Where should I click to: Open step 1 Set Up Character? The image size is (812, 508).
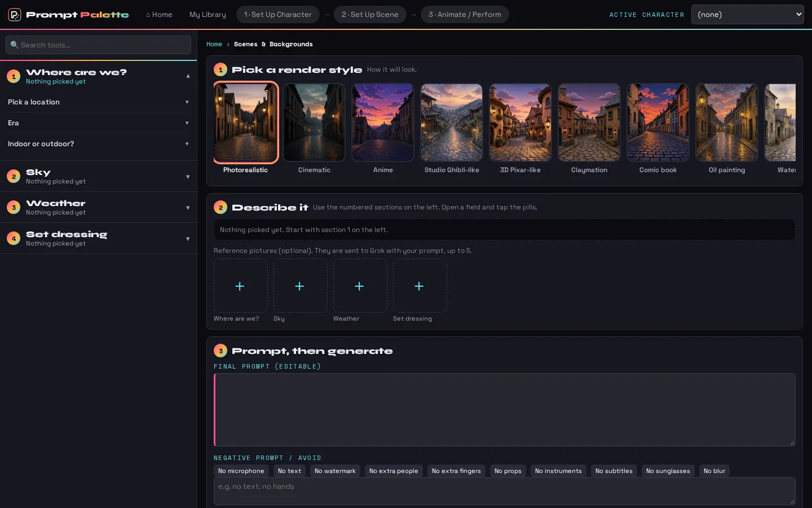click(278, 15)
